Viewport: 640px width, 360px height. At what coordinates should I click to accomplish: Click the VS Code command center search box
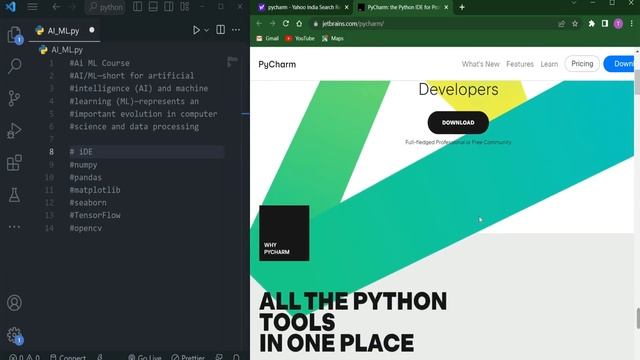pyautogui.click(x=106, y=7)
